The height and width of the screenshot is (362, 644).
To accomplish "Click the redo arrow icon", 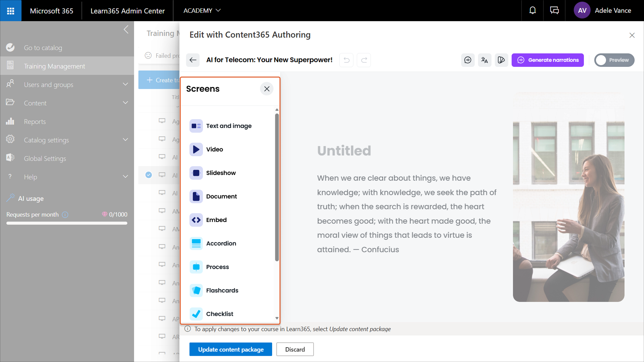I will (x=364, y=60).
